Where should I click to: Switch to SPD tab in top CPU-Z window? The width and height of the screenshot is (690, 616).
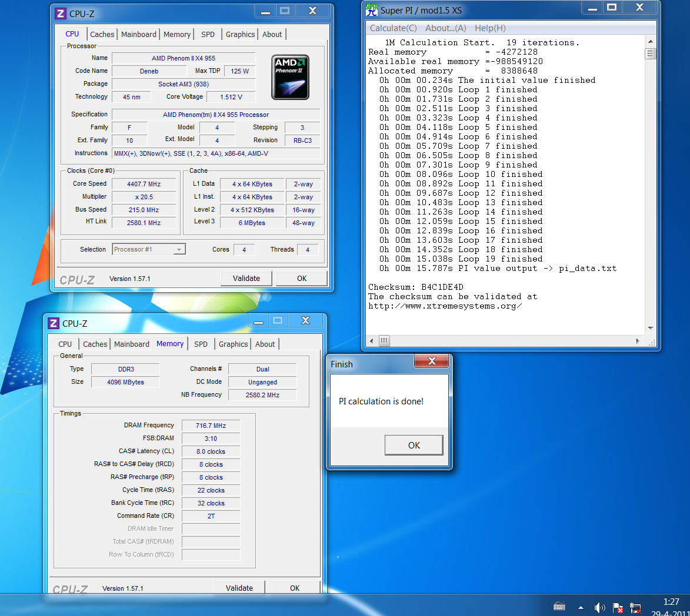click(208, 34)
